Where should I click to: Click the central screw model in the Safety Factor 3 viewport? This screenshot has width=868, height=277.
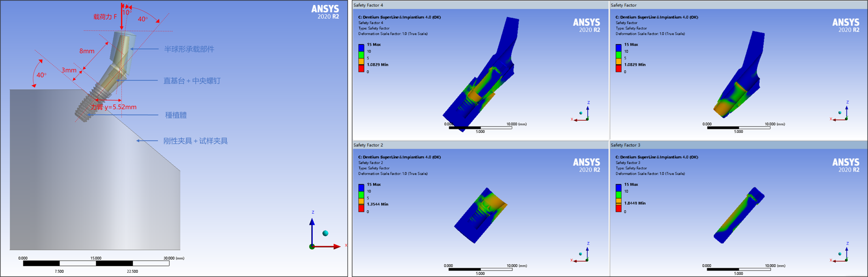click(x=739, y=216)
